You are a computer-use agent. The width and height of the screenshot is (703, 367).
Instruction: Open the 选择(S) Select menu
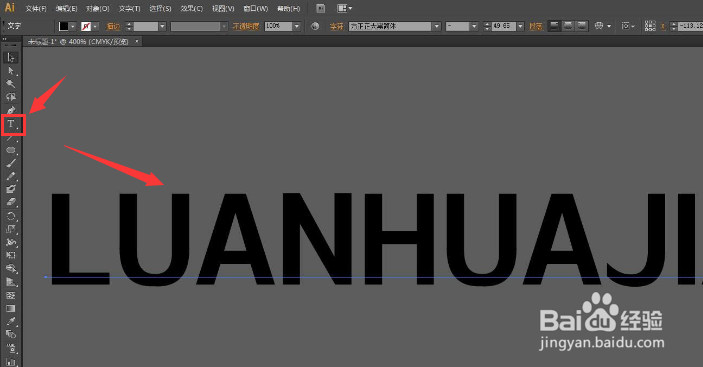coord(161,9)
